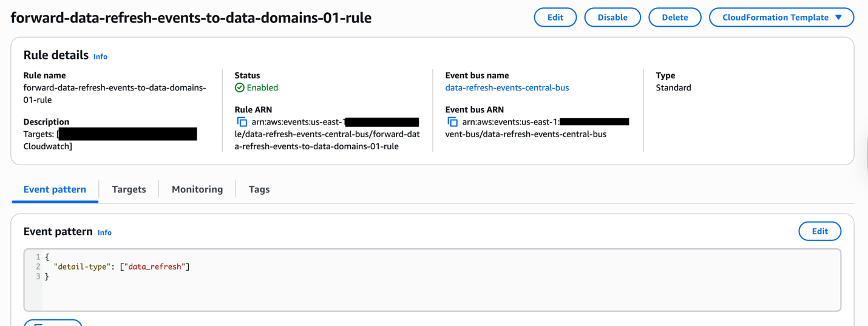This screenshot has width=868, height=326.
Task: Click the top Edit rule button
Action: (555, 18)
